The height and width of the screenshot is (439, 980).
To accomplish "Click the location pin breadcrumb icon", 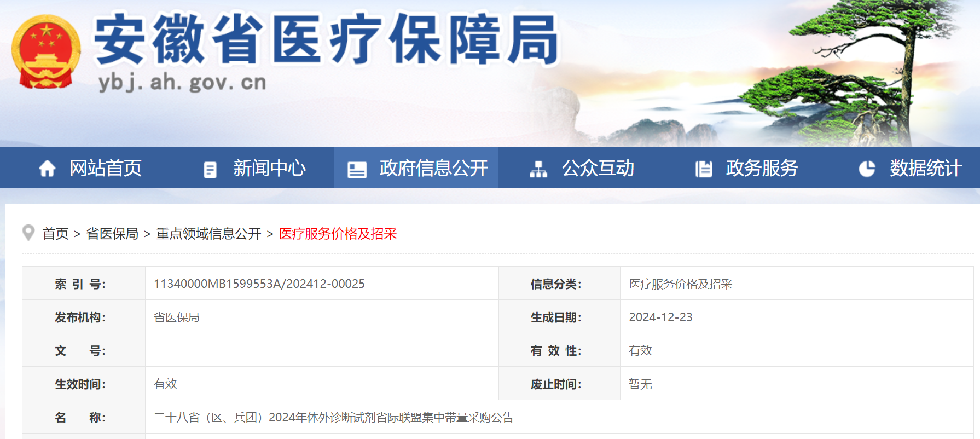I will (x=28, y=233).
